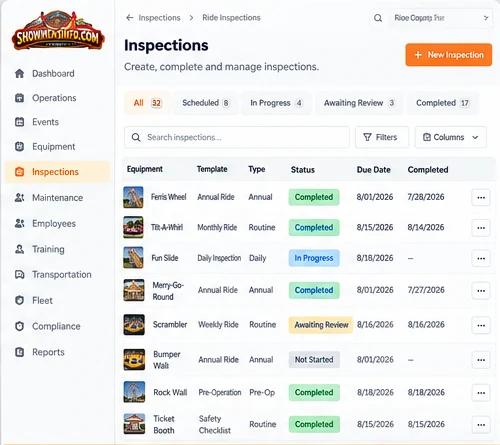Click the Inspections clipboard icon
This screenshot has width=500, height=445.
[x=20, y=172]
